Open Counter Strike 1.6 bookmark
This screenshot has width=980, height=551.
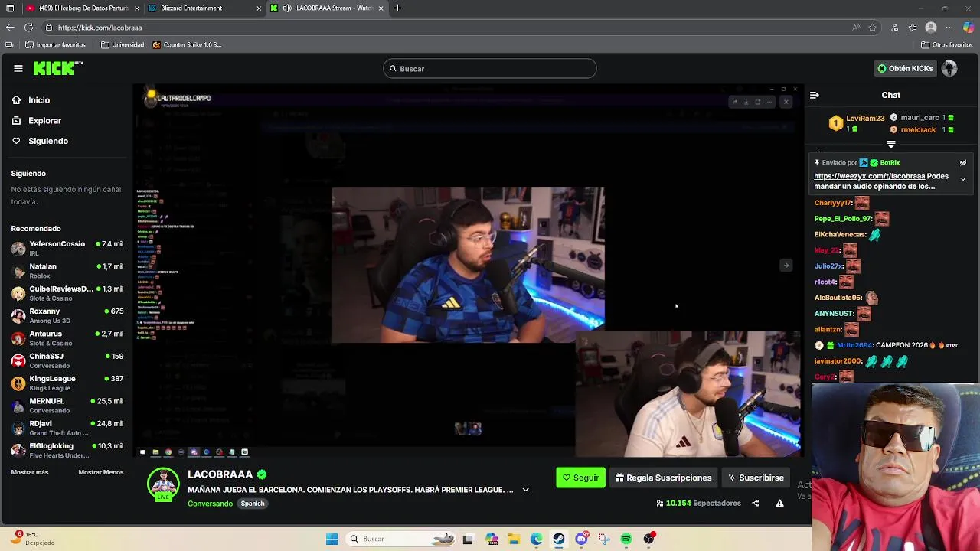pos(187,45)
